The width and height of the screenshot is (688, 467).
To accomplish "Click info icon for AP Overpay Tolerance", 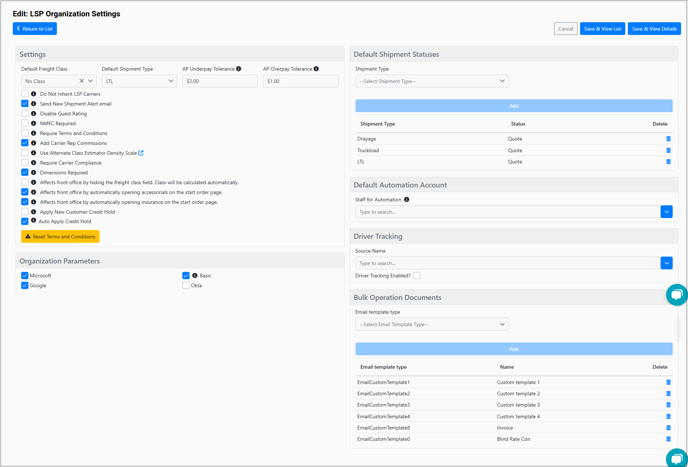I will click(316, 69).
